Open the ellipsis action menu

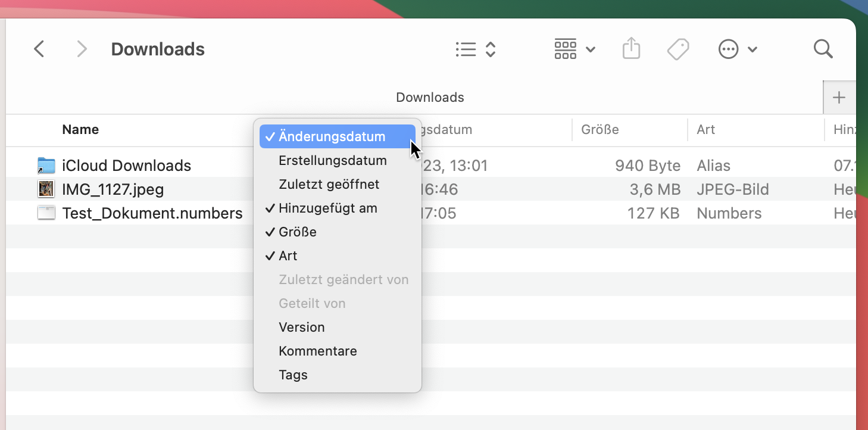point(738,49)
